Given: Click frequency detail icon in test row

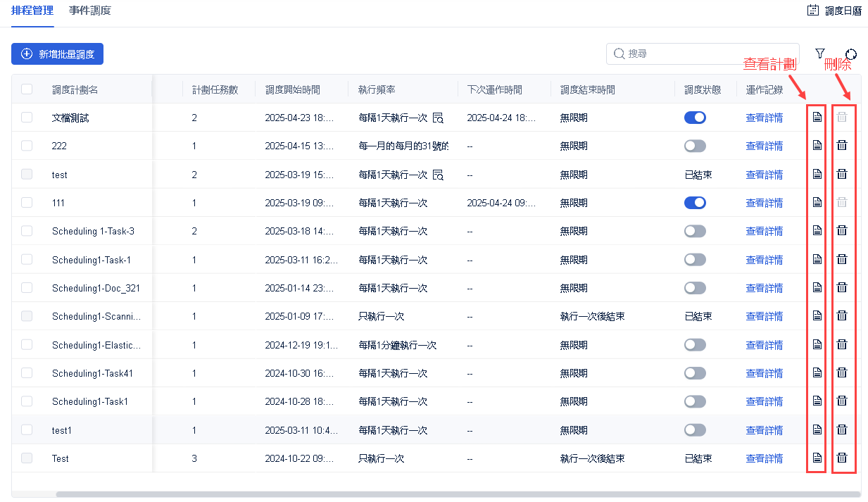Looking at the screenshot, I should tap(438, 175).
